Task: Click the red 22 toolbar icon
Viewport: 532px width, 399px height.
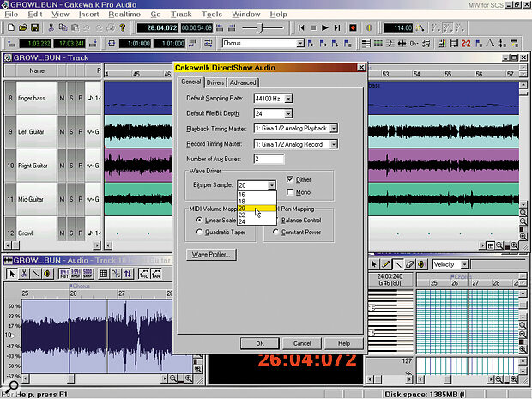Action: pyautogui.click(x=465, y=44)
